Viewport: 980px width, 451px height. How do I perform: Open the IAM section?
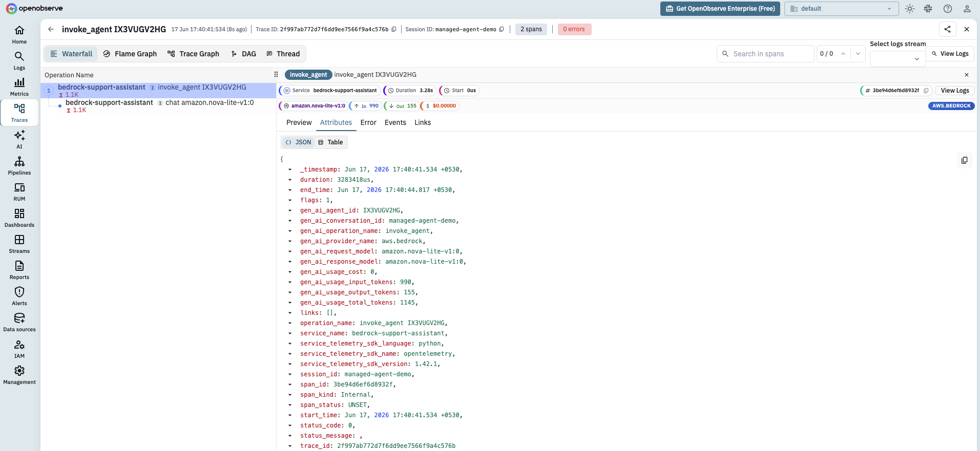19,349
